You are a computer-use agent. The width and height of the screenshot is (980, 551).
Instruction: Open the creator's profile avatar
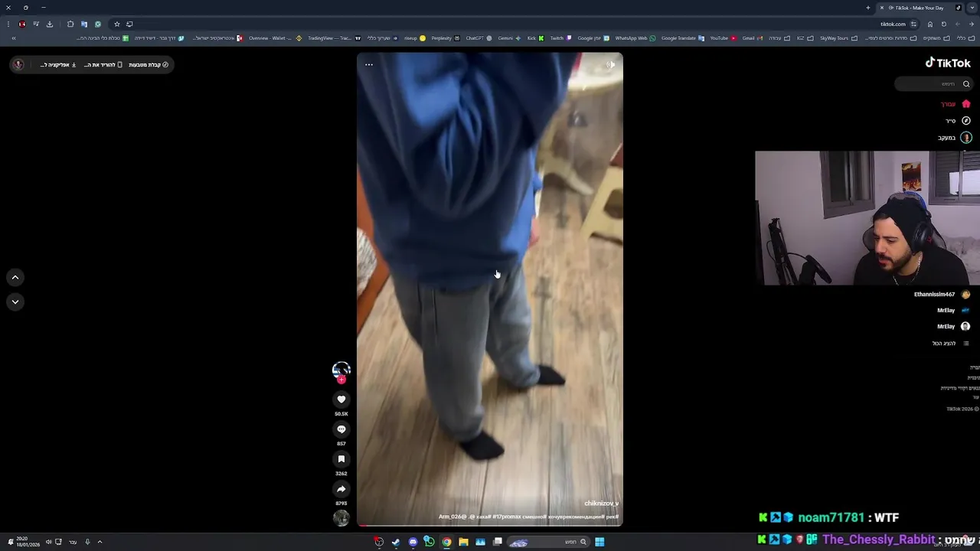341,370
